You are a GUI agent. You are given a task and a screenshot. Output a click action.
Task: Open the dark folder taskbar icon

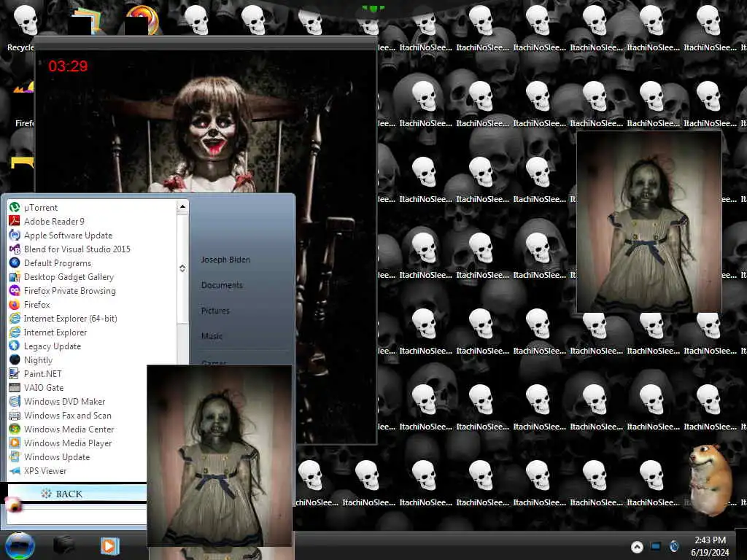coord(63,545)
